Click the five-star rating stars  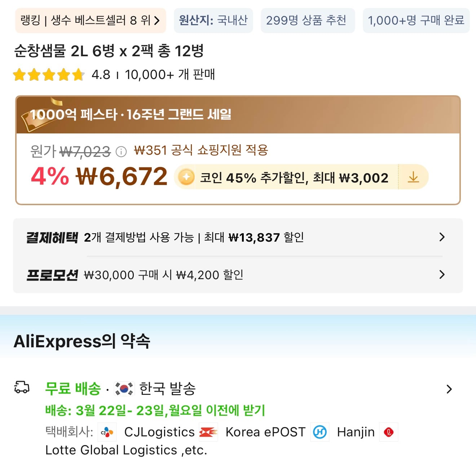pos(48,75)
